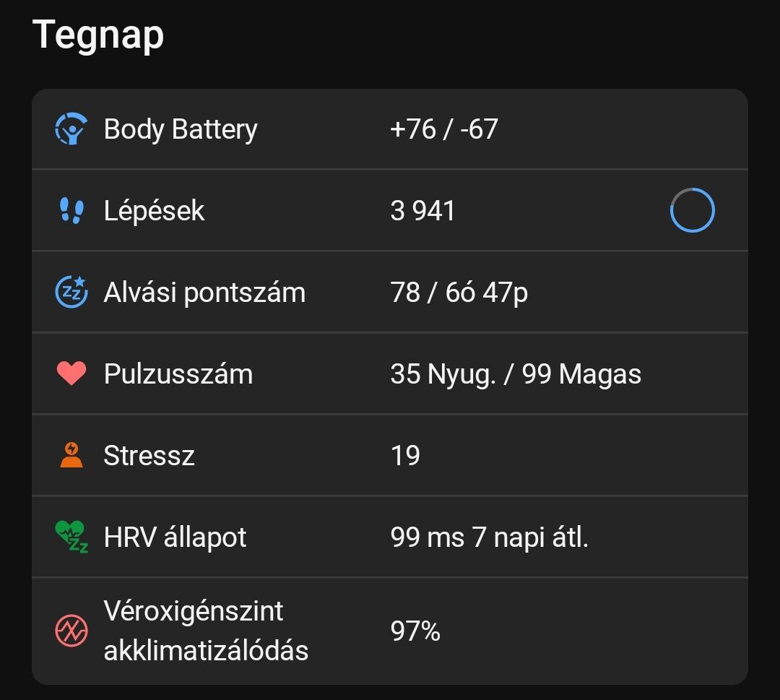Tap the +76 / -67 value
This screenshot has width=780, height=700.
pyautogui.click(x=443, y=129)
